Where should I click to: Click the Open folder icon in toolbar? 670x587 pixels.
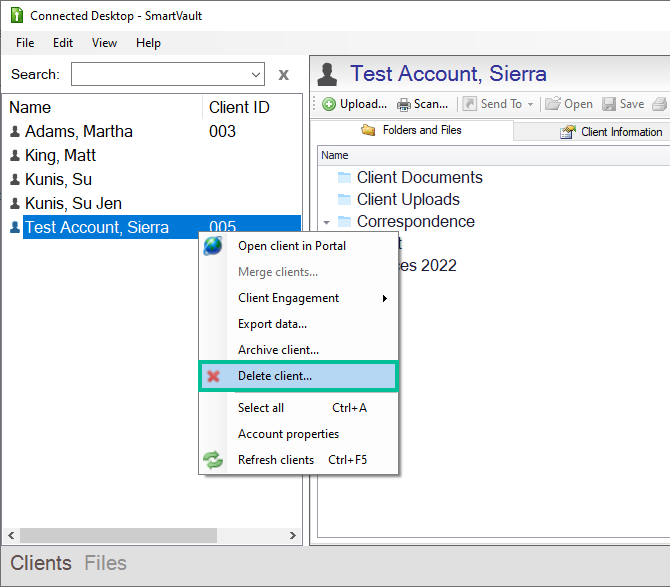tap(553, 103)
